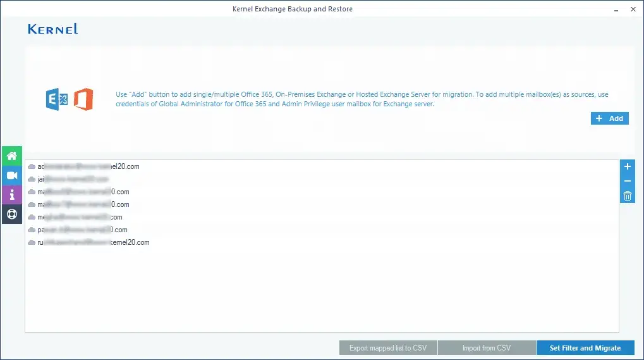Click the plus icon beside mailbox list
Screen dimensions: 644x360
pyautogui.click(x=627, y=166)
